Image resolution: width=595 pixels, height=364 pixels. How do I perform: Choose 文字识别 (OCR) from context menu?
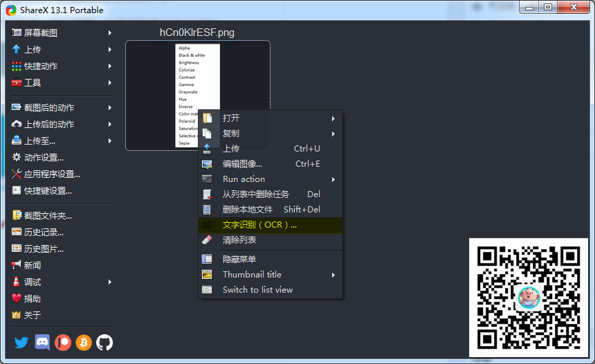271,225
